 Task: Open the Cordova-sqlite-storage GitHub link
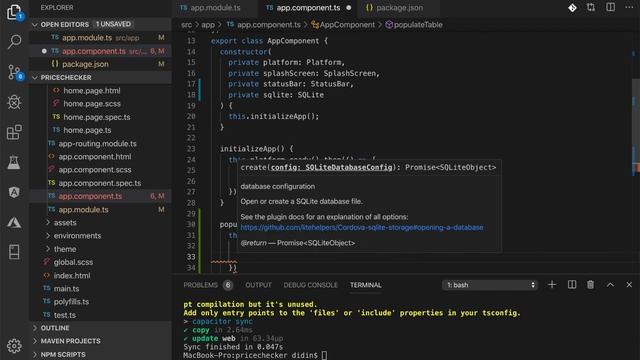click(362, 227)
